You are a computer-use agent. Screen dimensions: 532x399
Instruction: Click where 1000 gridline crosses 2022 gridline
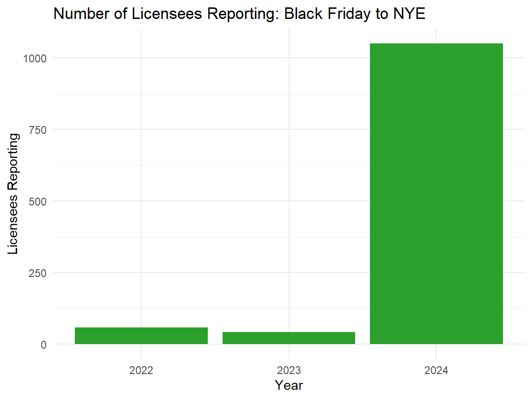pyautogui.click(x=141, y=58)
